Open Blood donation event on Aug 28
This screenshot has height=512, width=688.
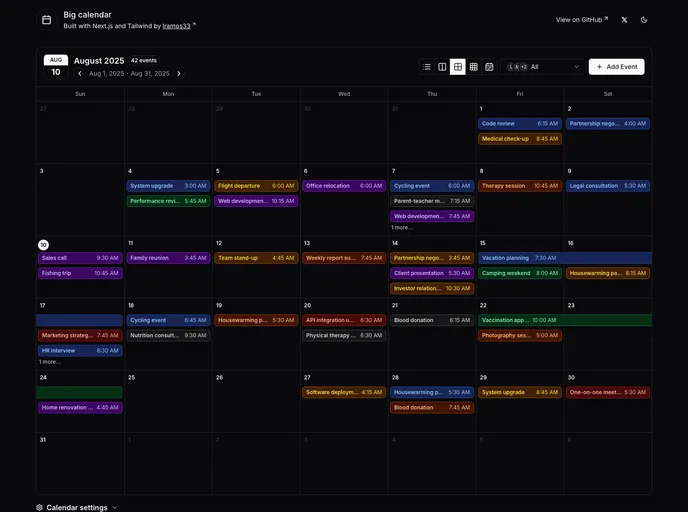click(x=432, y=408)
